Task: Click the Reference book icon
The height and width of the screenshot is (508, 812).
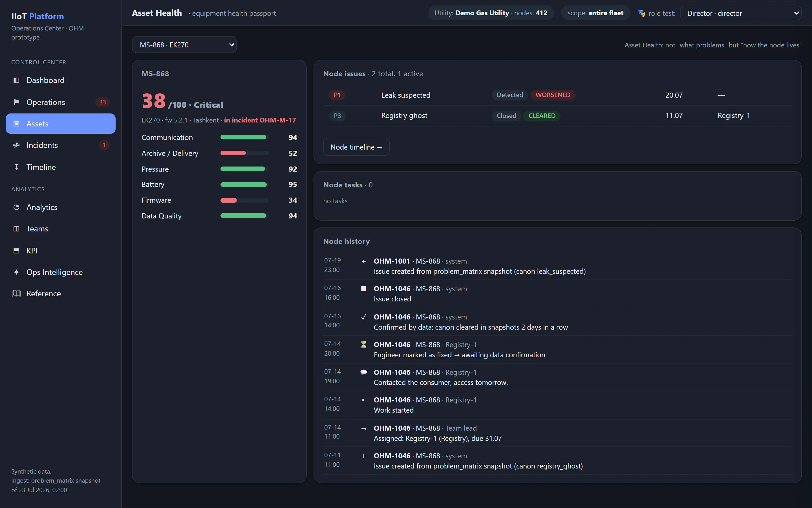Action: pos(16,294)
